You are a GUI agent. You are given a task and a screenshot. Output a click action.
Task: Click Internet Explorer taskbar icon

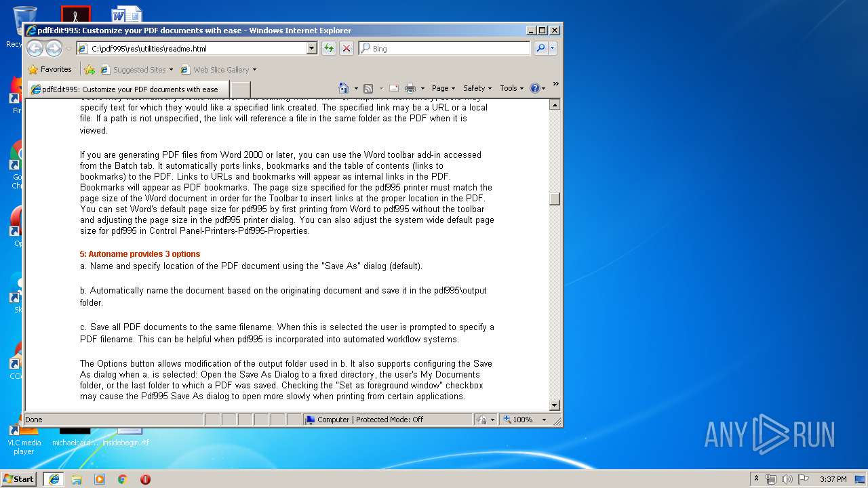coord(54,479)
